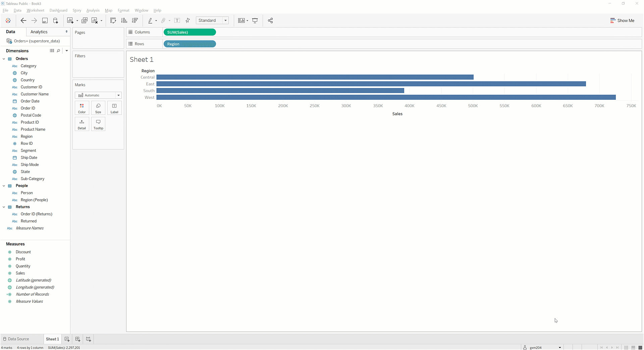Open the Analysis menu

93,10
